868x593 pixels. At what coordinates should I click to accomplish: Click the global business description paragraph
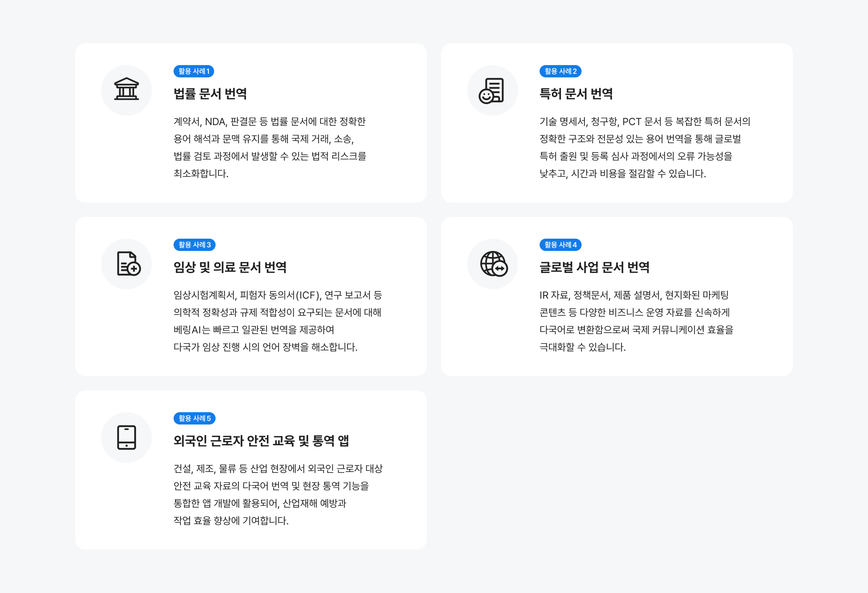click(636, 321)
